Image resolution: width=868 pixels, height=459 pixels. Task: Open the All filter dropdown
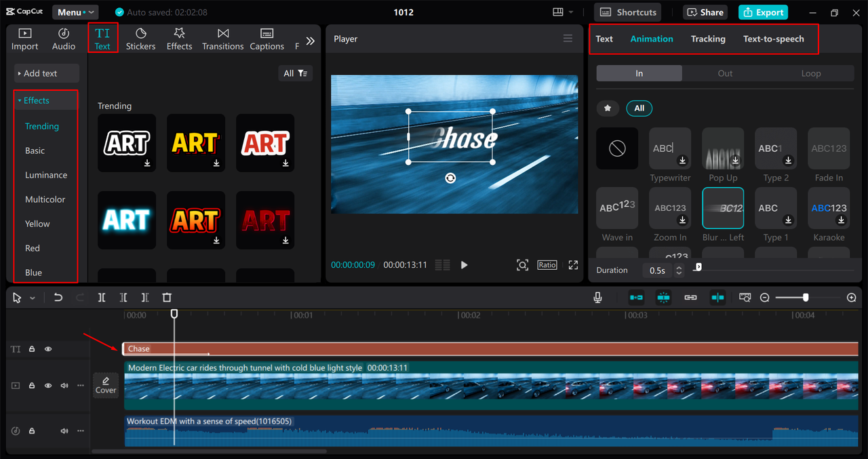(x=295, y=73)
